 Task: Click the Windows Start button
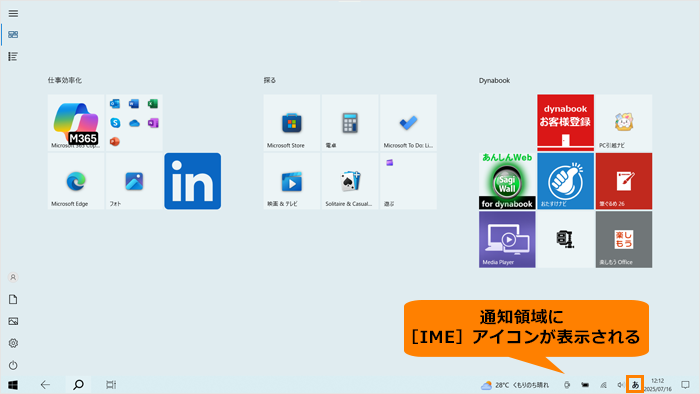click(x=13, y=385)
